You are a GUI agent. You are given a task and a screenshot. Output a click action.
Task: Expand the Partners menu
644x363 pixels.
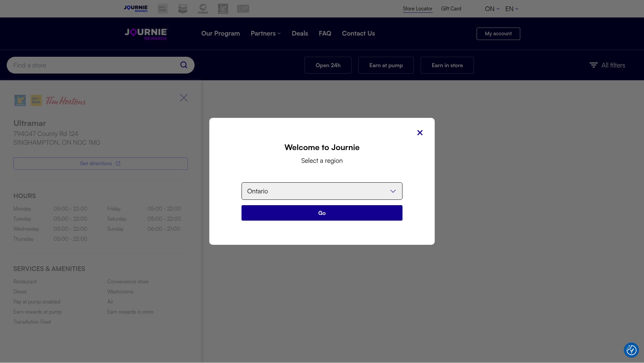[266, 34]
